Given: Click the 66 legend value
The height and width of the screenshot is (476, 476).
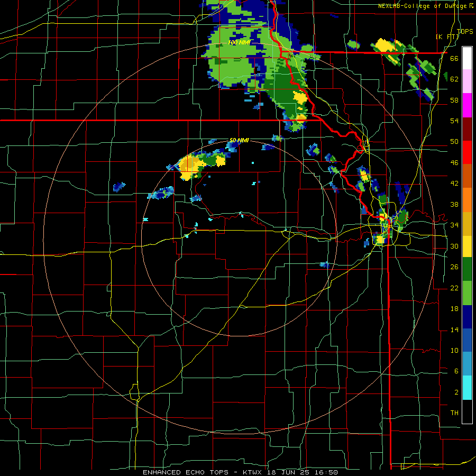Looking at the screenshot, I should [x=454, y=58].
